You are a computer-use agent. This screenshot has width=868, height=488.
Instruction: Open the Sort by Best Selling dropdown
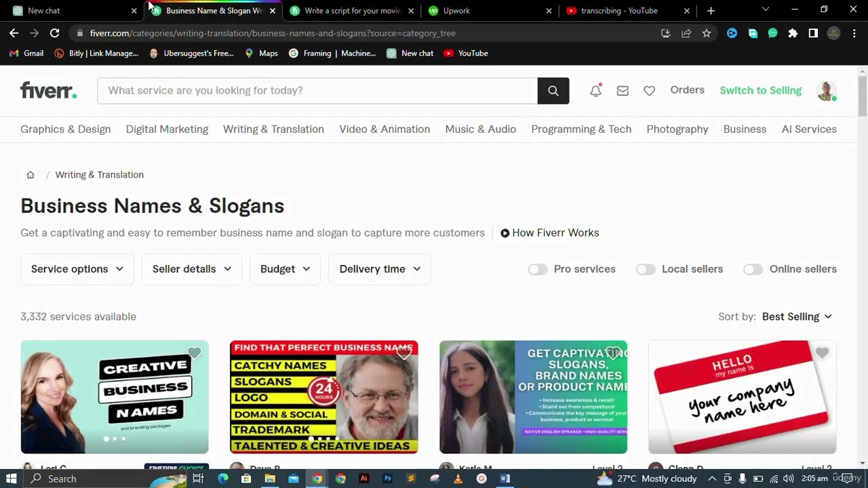pyautogui.click(x=797, y=317)
